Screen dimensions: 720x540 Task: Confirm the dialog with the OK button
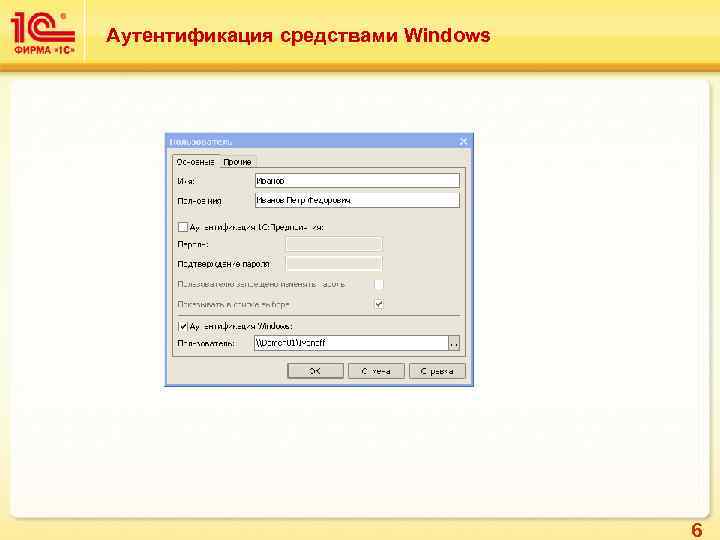(x=315, y=371)
